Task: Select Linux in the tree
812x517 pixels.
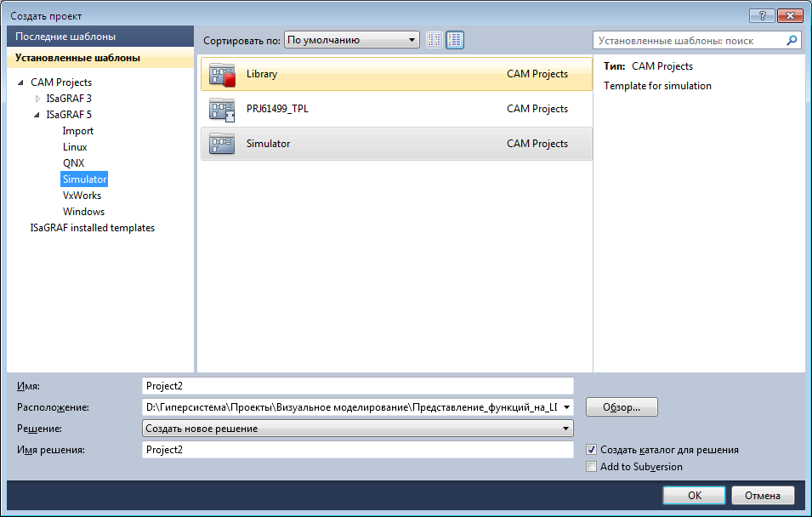Action: (75, 147)
